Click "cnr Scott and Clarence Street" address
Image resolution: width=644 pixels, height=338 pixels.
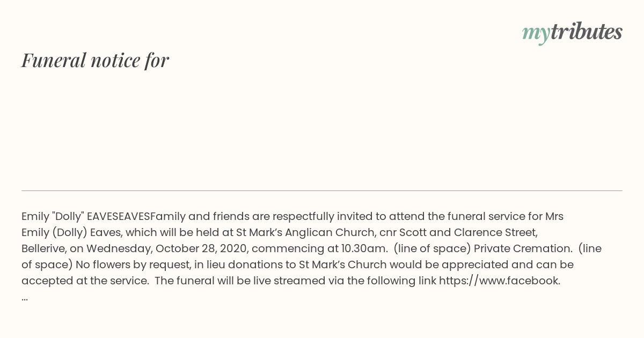[x=458, y=233]
